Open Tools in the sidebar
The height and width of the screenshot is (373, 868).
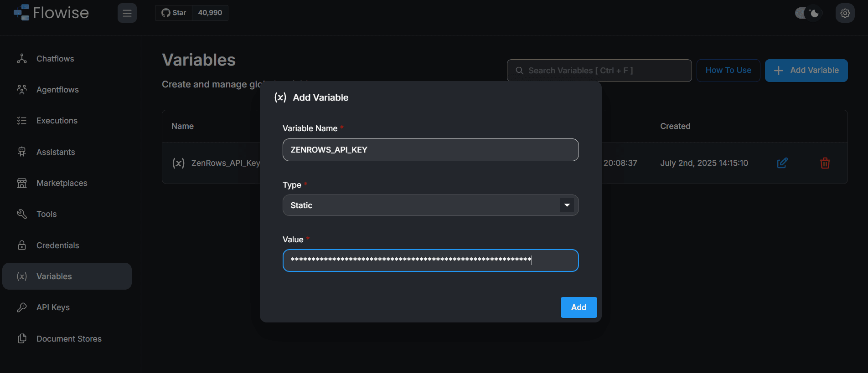[67, 214]
